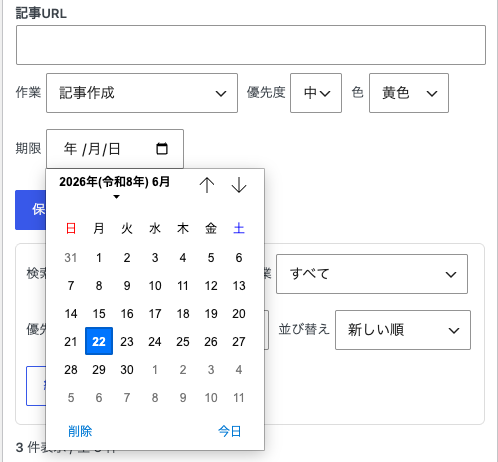Viewport: 498px width, 462px height.
Task: Select June 23 in calendar
Action: click(x=127, y=342)
